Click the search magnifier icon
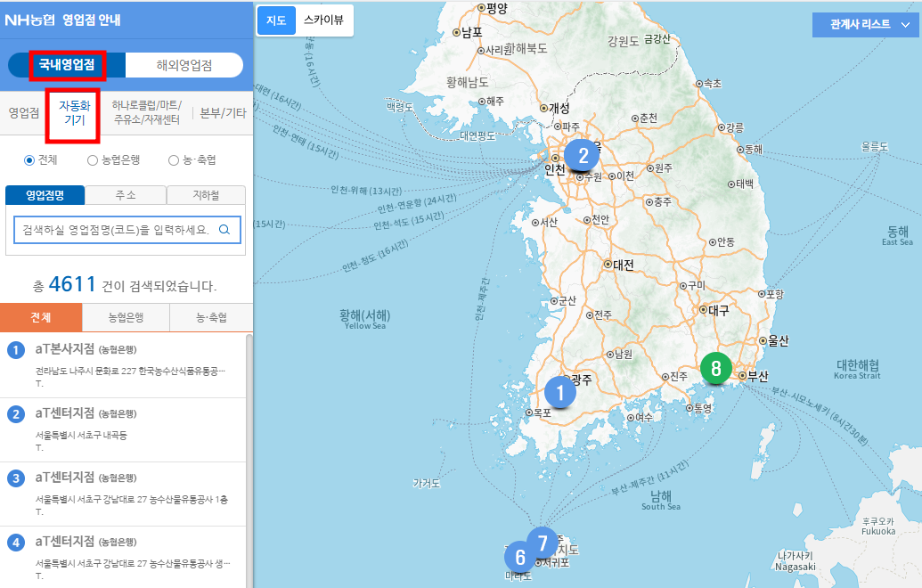922x588 pixels. [226, 230]
